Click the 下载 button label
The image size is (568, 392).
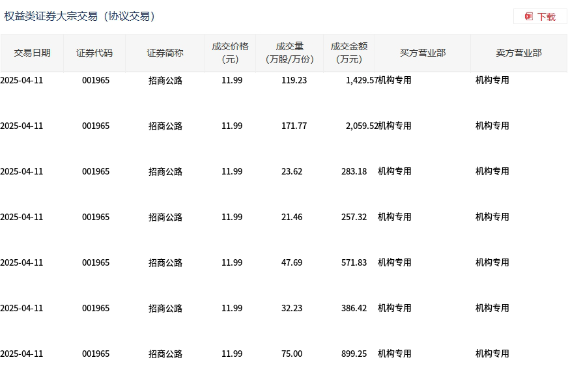click(x=547, y=17)
